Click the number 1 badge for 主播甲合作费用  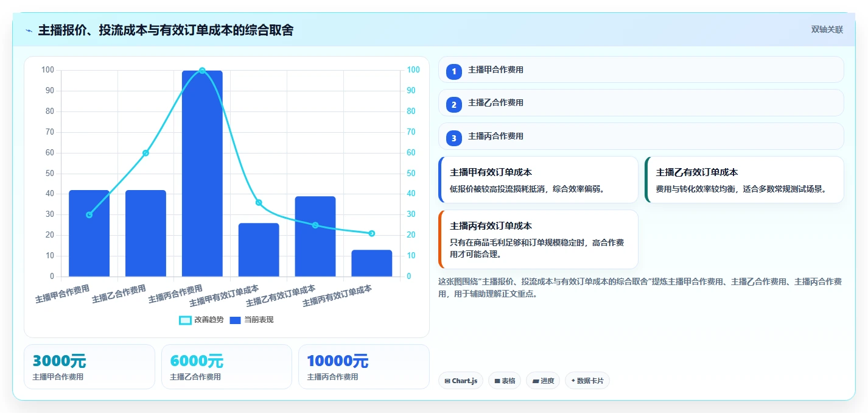click(x=454, y=72)
